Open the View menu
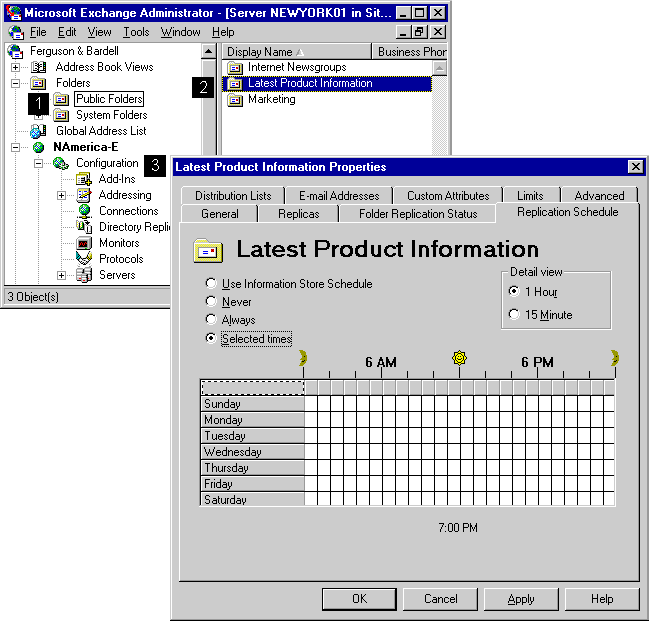Viewport: 649px width, 621px height. (99, 32)
